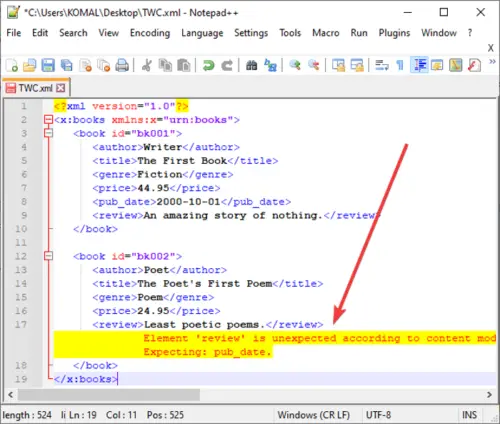Toggle synchronize vertical scrolling icon
This screenshot has width=500, height=424.
pos(338,65)
